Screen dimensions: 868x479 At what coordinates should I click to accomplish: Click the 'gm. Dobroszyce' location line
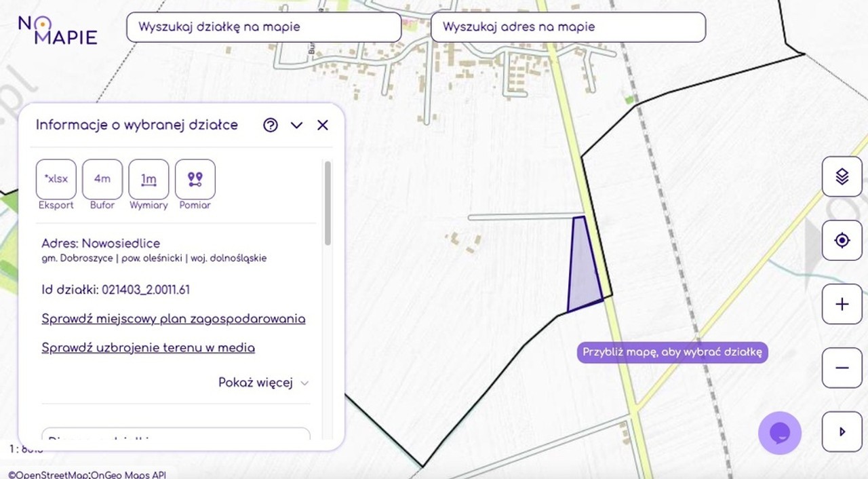154,258
